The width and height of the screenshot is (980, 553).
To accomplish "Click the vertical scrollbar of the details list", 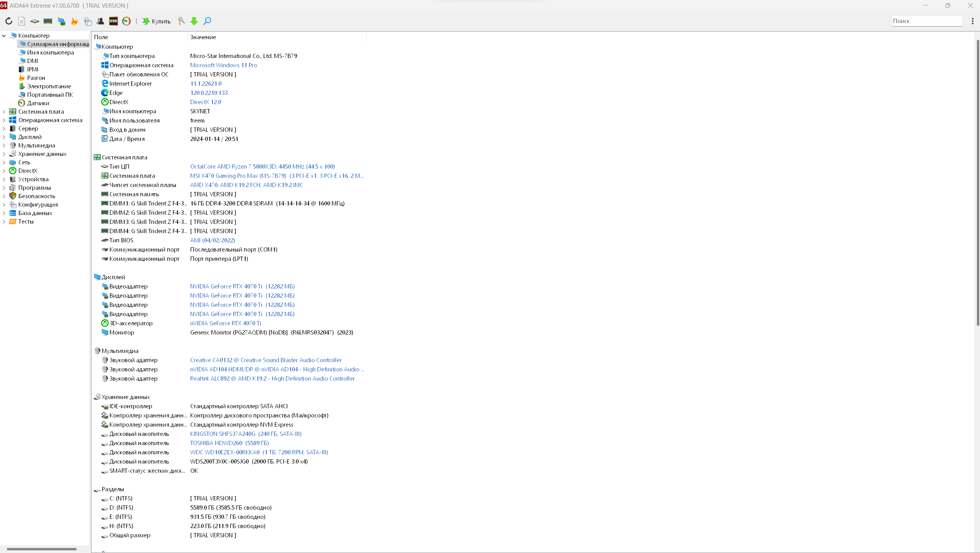I will click(x=977, y=182).
